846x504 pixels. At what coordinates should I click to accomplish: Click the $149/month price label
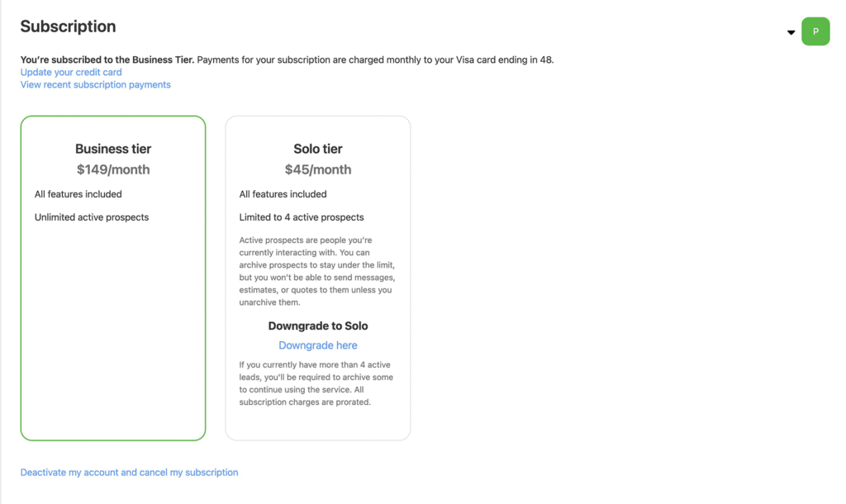click(x=113, y=169)
